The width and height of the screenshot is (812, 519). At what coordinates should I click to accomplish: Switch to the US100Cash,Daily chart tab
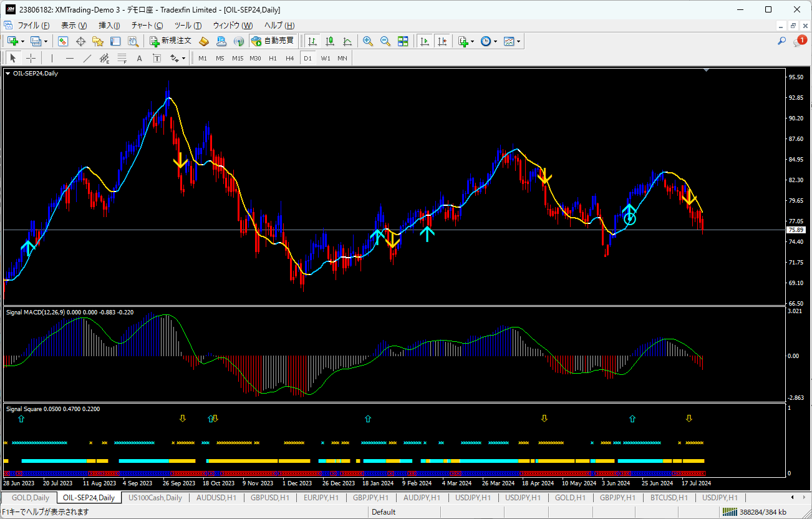(155, 497)
